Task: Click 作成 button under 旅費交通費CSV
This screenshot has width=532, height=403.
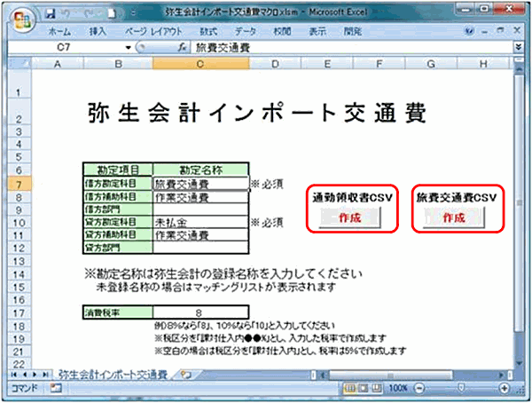Action: pos(454,217)
